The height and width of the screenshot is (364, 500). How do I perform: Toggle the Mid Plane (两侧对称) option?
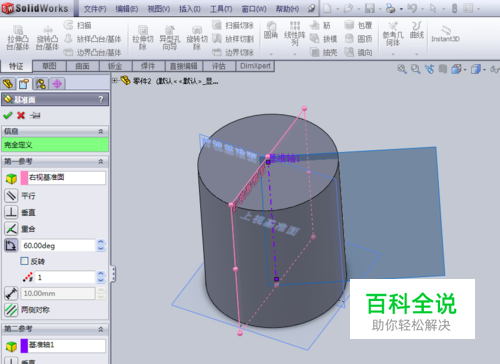coord(11,310)
